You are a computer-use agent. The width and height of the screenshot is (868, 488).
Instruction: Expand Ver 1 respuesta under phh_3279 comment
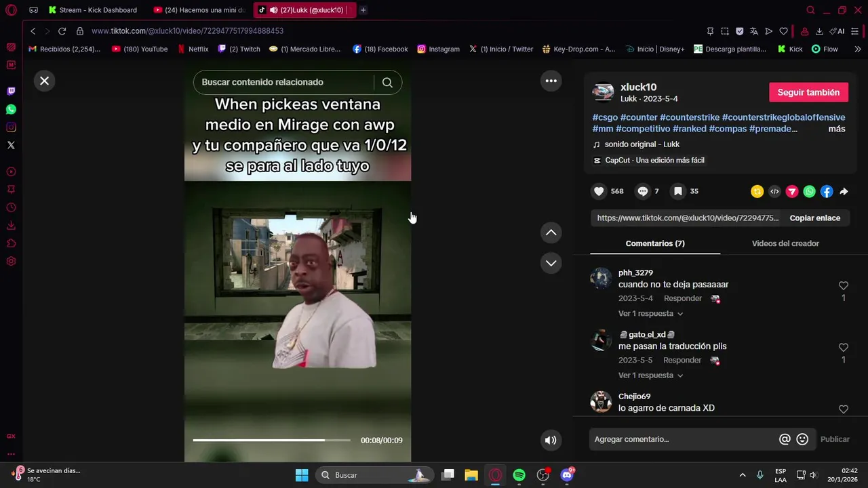point(650,313)
